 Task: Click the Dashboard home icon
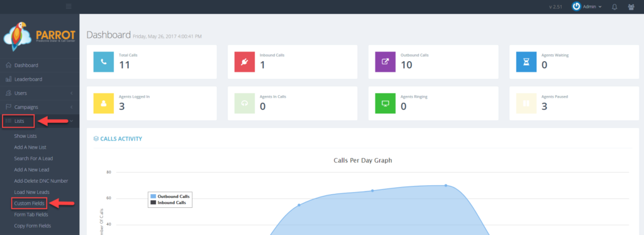coord(9,65)
